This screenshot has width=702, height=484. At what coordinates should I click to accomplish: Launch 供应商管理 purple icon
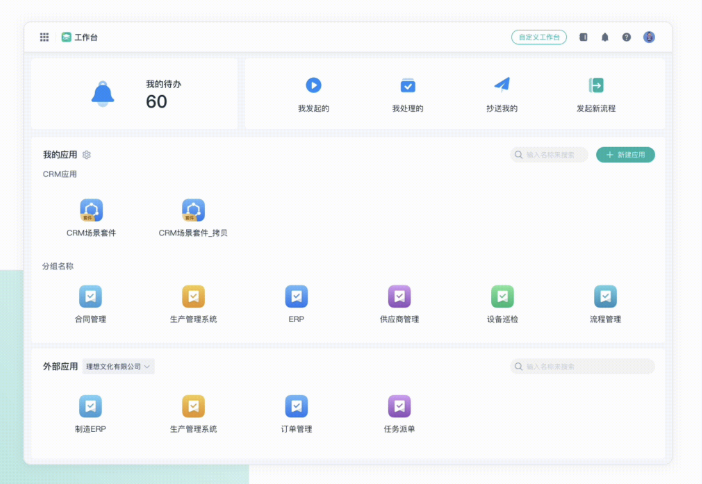click(399, 296)
